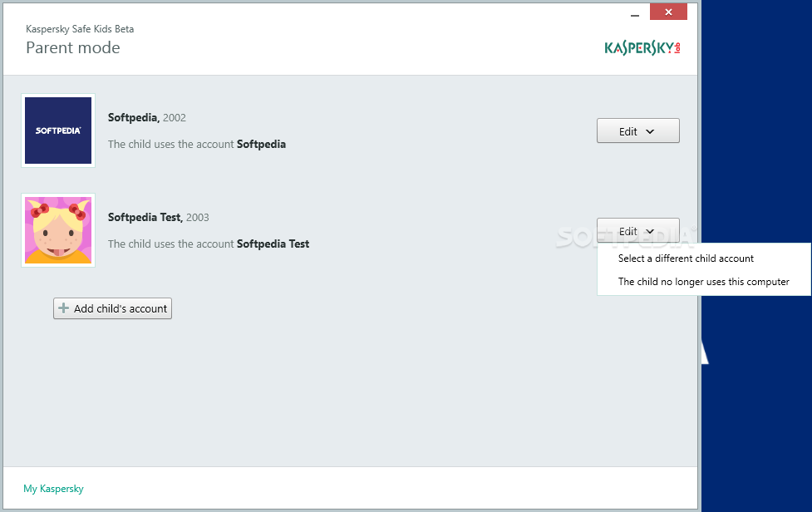
Task: Click the 'Softpedia Test, 2003' child name
Action: point(159,218)
